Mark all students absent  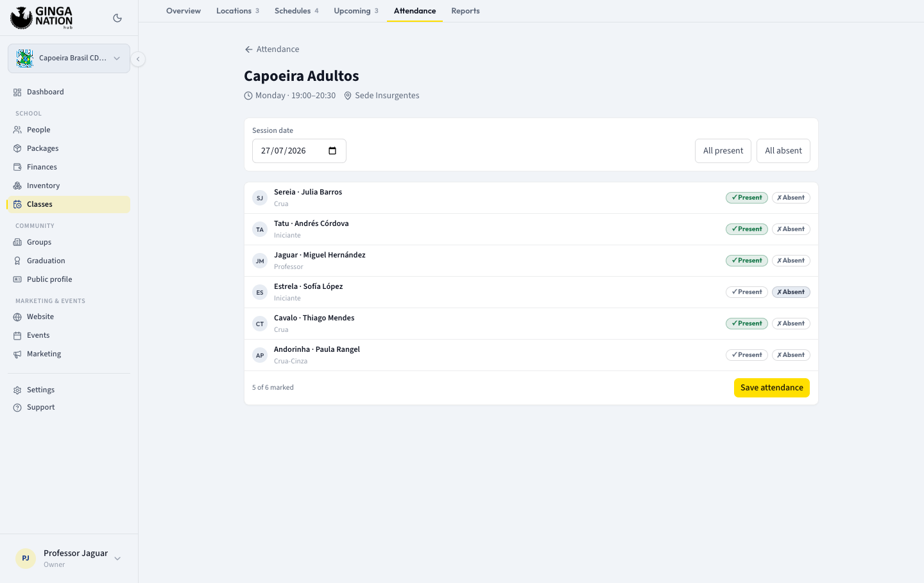coord(783,151)
